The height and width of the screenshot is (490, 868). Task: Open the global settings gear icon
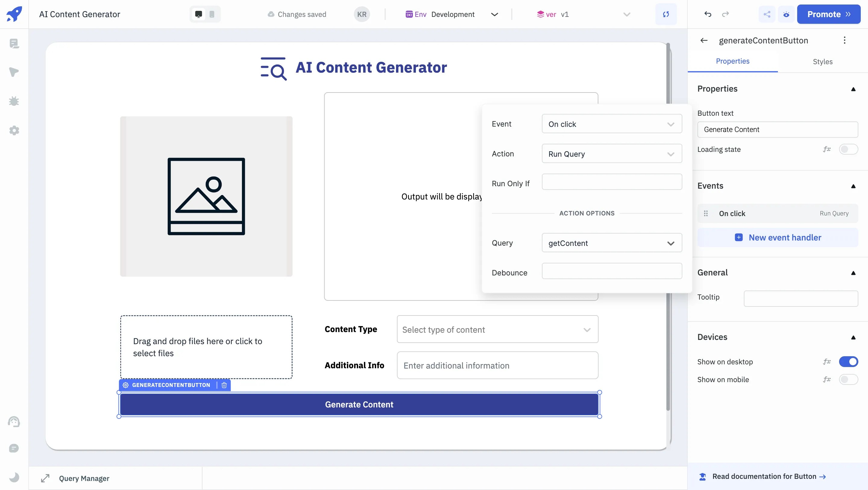click(x=14, y=130)
